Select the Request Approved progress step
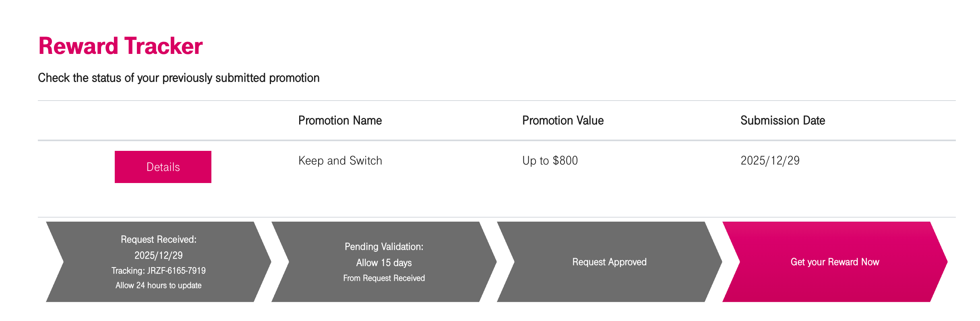980x321 pixels. tap(609, 262)
